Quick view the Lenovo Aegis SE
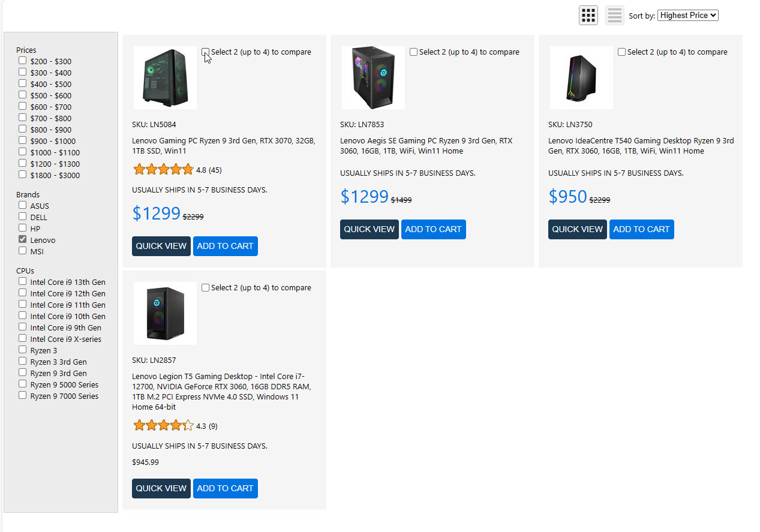760x532 pixels. pos(369,229)
